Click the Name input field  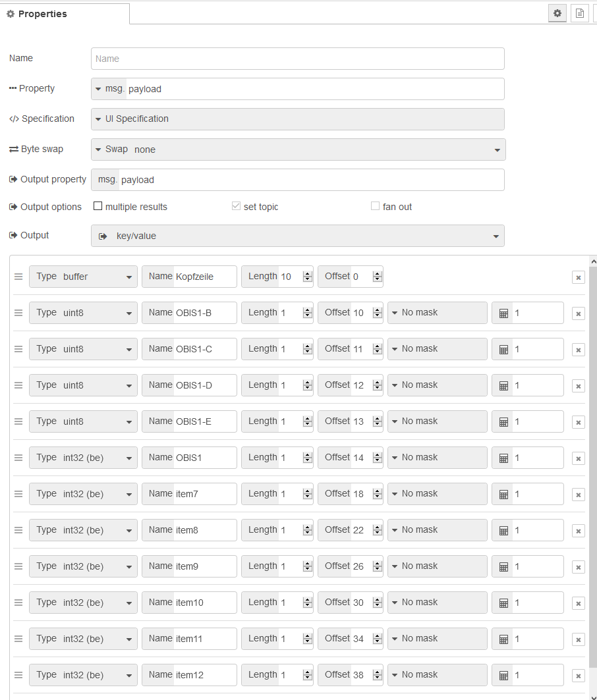tap(298, 59)
